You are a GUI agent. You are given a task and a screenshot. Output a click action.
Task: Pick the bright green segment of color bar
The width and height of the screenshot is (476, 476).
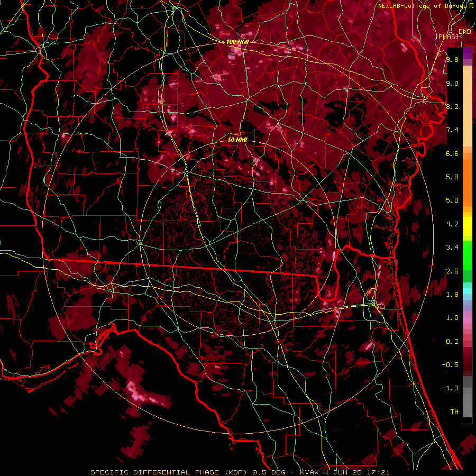tap(467, 255)
